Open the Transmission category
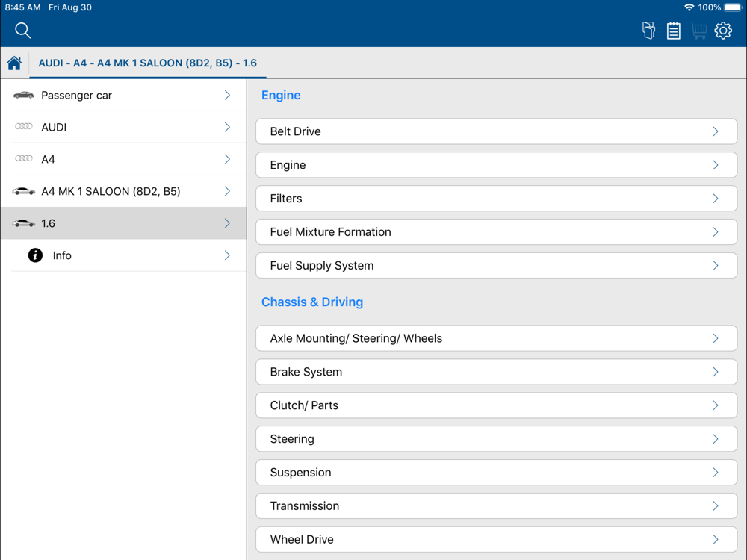The width and height of the screenshot is (747, 560). tap(496, 506)
